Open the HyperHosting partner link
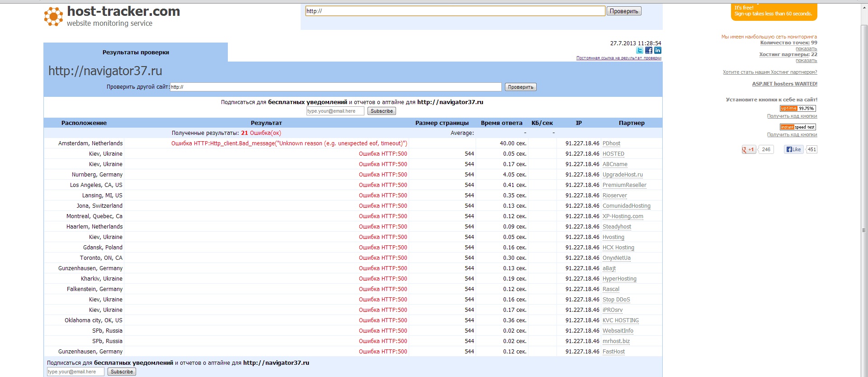 click(619, 279)
